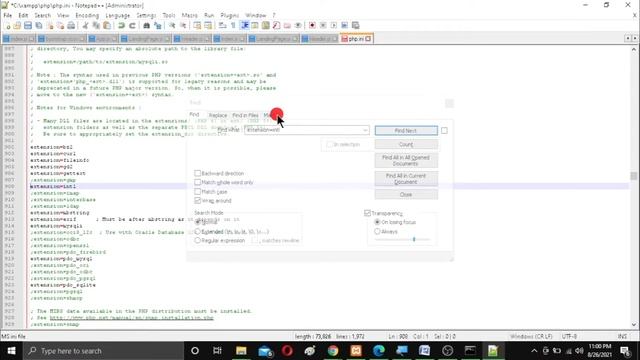Click the Close button in Find dialog
This screenshot has height=360, width=640.
(406, 195)
